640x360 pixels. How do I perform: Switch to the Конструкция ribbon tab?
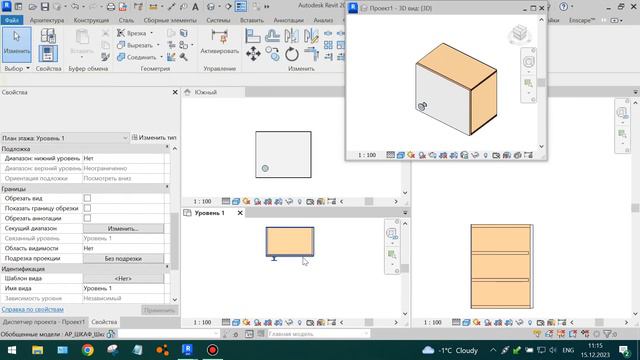(x=91, y=20)
